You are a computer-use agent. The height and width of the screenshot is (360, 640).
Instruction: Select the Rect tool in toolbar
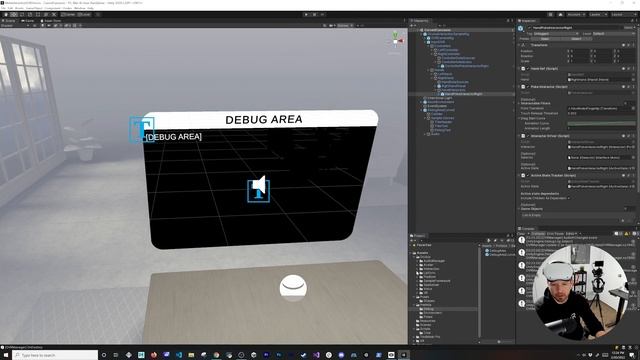pyautogui.click(x=38, y=15)
